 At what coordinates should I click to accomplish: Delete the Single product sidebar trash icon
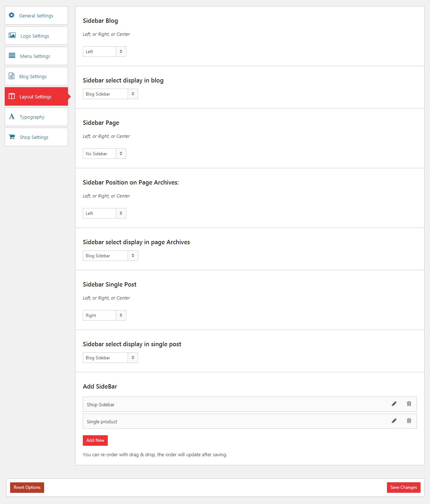[x=409, y=421]
